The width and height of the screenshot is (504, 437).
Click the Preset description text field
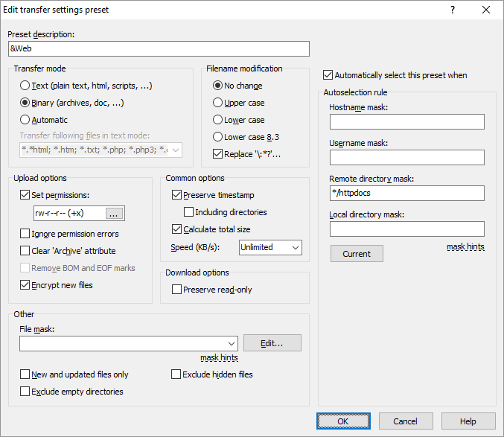pos(158,48)
